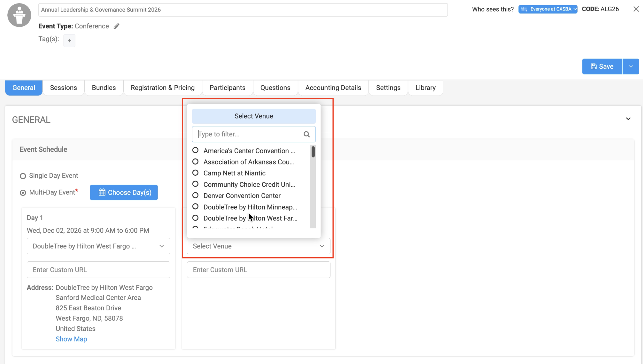
Task: Click the Show Map link
Action: (71, 339)
